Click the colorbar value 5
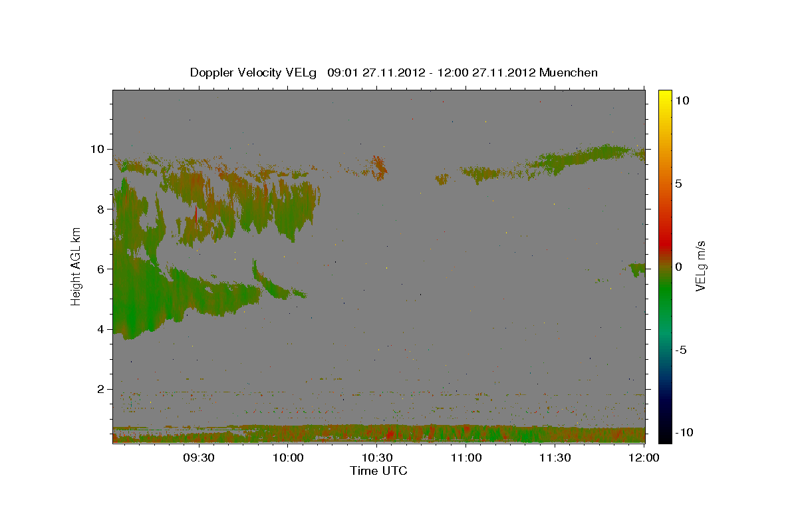798x532 pixels. click(679, 184)
